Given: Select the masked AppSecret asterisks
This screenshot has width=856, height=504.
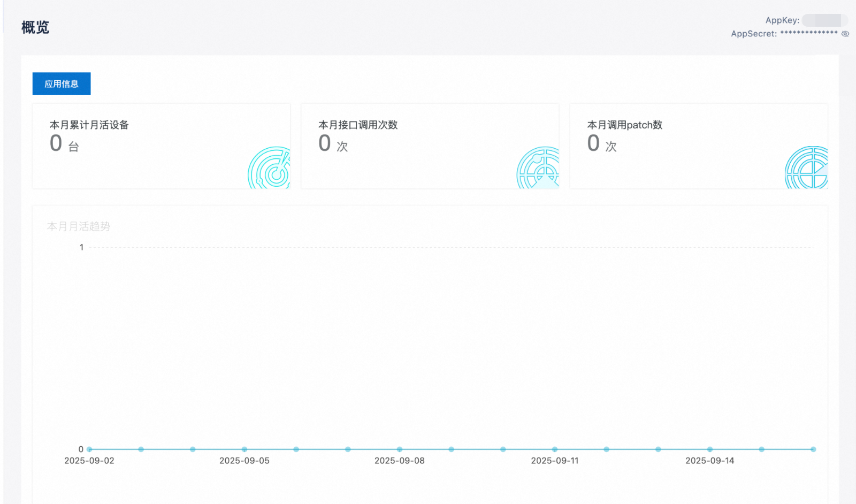Looking at the screenshot, I should tap(809, 33).
